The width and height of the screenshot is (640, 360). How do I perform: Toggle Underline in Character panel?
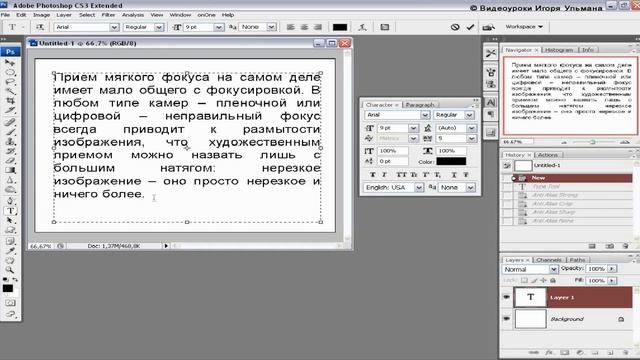click(454, 174)
